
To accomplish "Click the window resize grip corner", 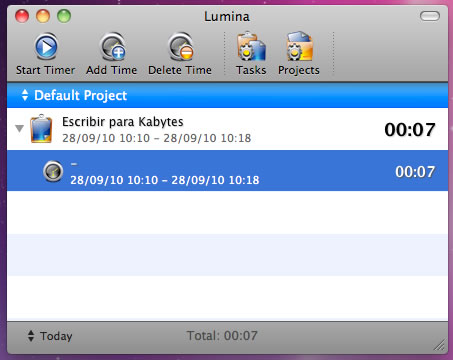I will [440, 345].
